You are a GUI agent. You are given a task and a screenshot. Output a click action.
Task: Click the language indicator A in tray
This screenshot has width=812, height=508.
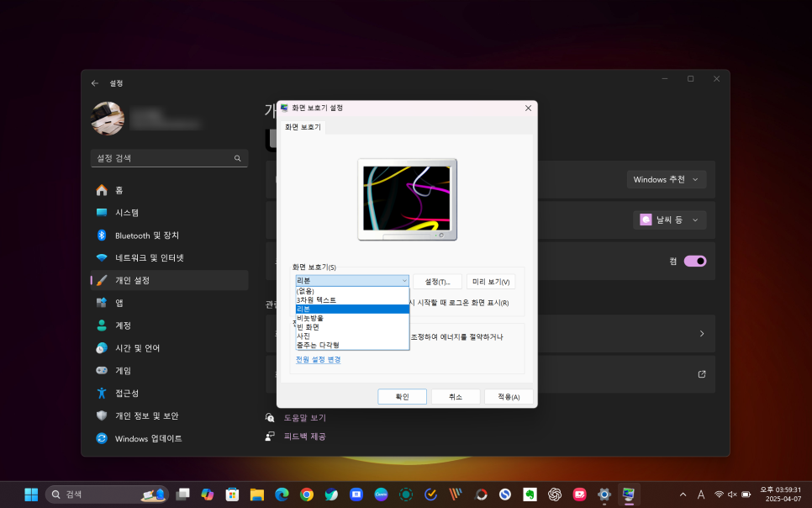(x=701, y=495)
